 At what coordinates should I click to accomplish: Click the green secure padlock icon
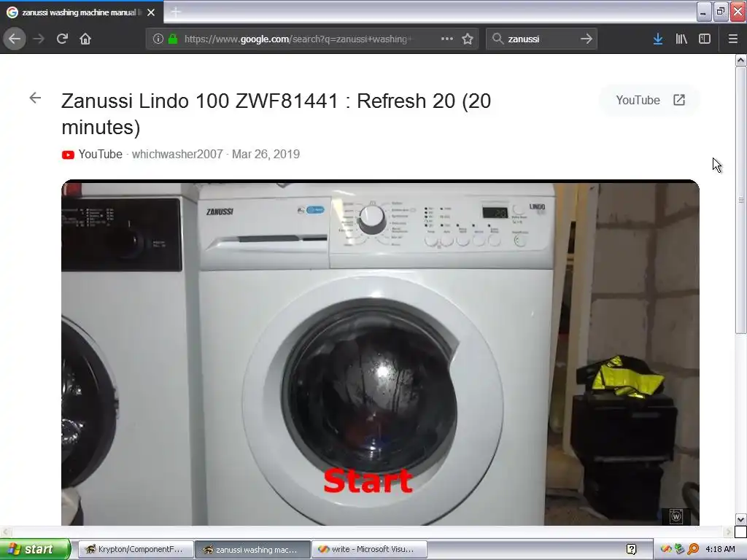click(173, 39)
